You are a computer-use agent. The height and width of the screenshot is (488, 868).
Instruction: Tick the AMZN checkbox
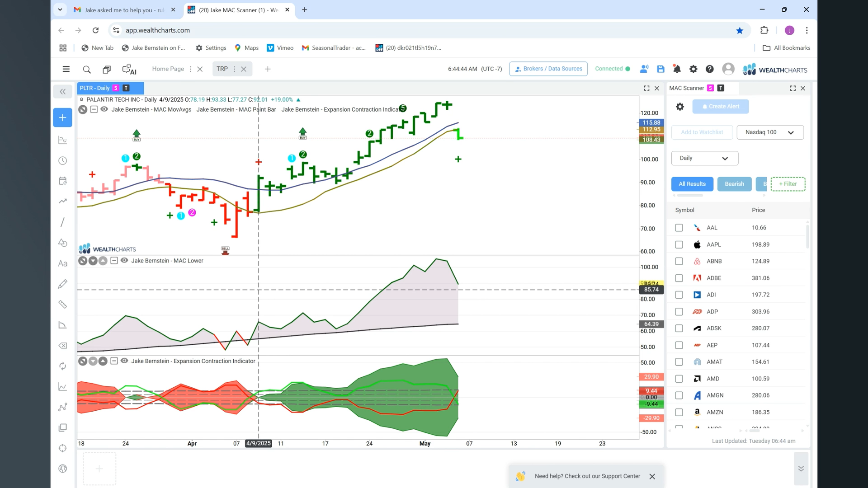[x=679, y=412]
